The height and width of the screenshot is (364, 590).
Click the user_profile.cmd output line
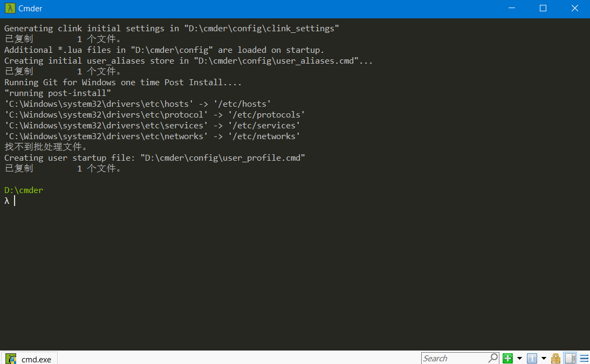point(155,158)
